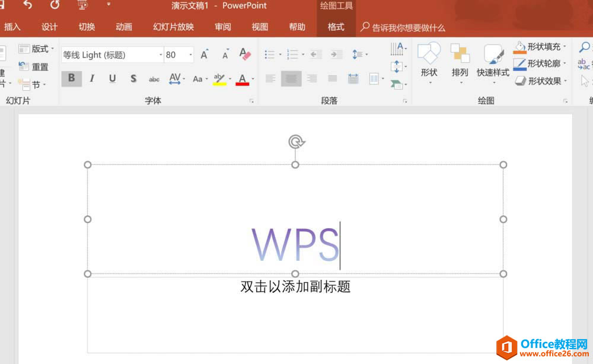
Task: Click distributed alignment icon
Action: 353,79
